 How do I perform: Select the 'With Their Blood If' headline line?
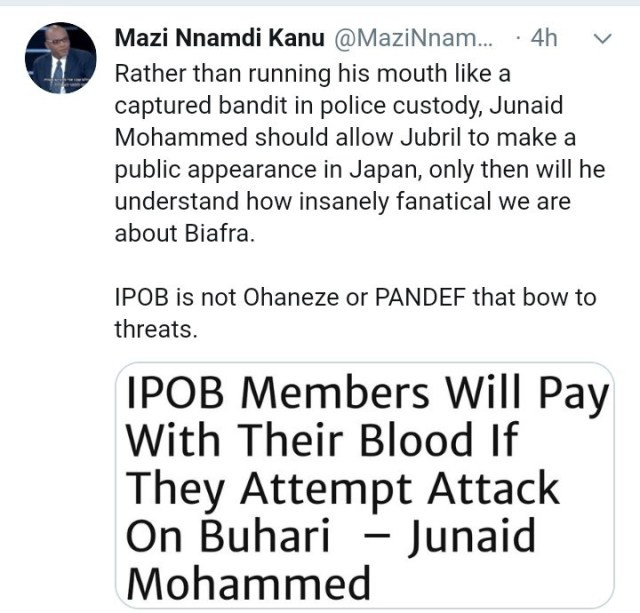[x=322, y=439]
